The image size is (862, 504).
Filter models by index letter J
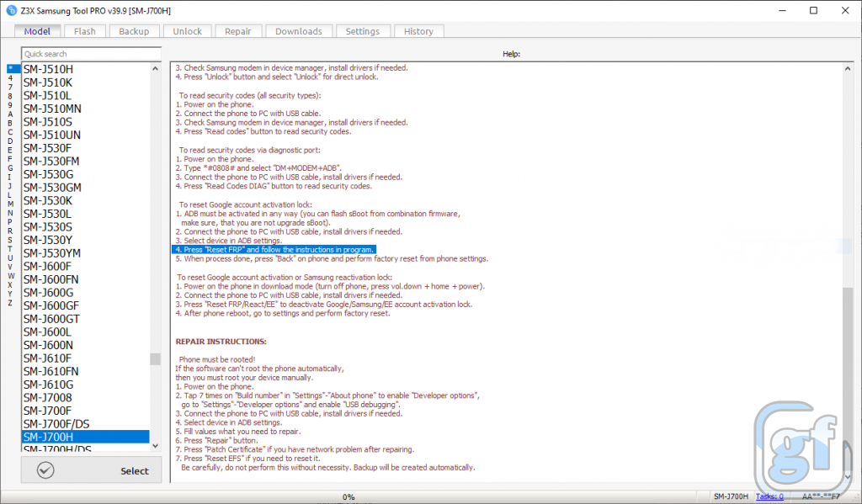tap(10, 186)
